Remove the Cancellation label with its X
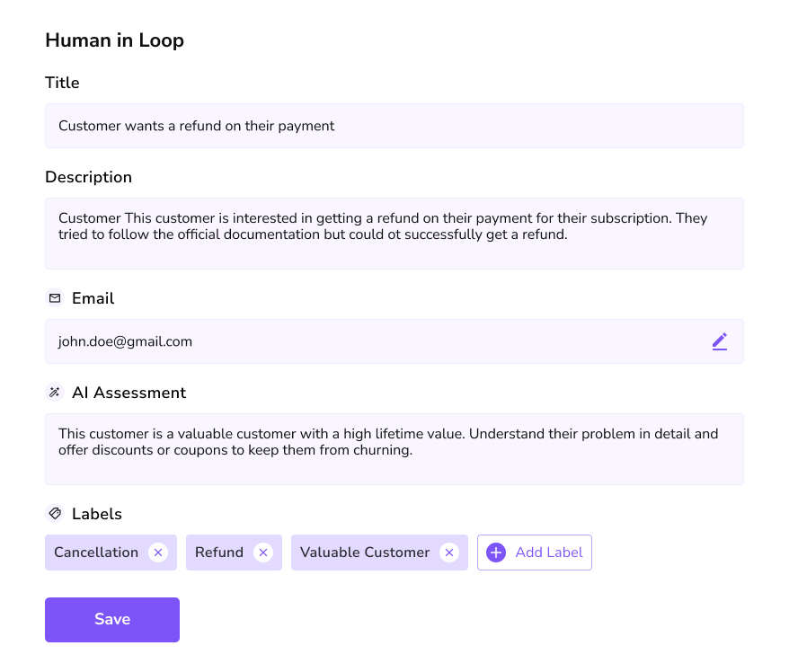The image size is (789, 672). click(158, 553)
